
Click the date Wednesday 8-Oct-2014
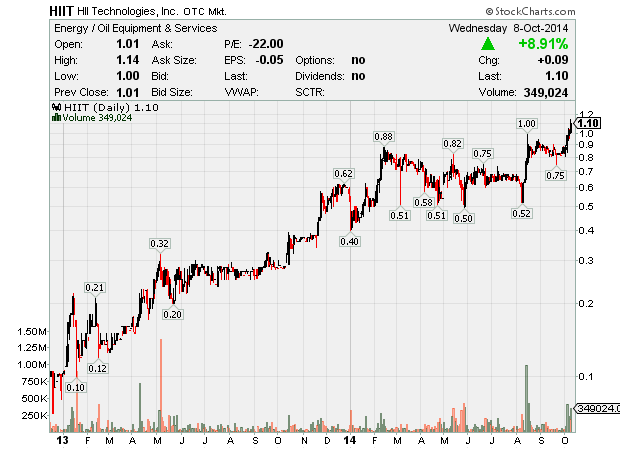coord(508,28)
